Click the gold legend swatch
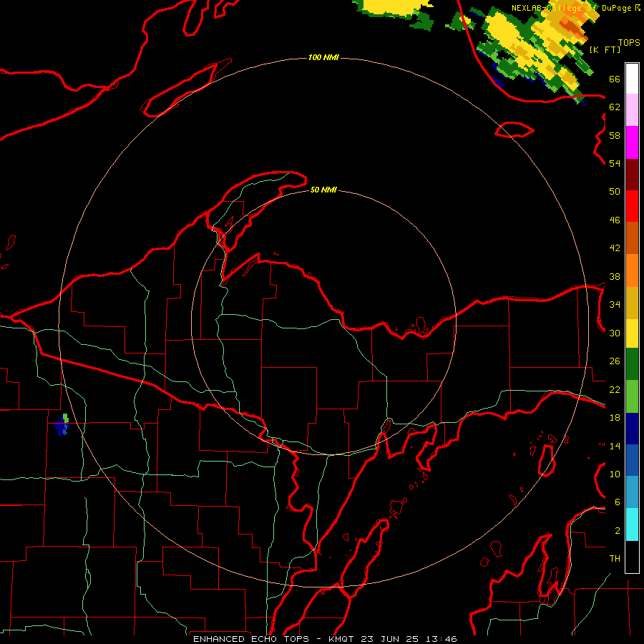 tap(632, 303)
